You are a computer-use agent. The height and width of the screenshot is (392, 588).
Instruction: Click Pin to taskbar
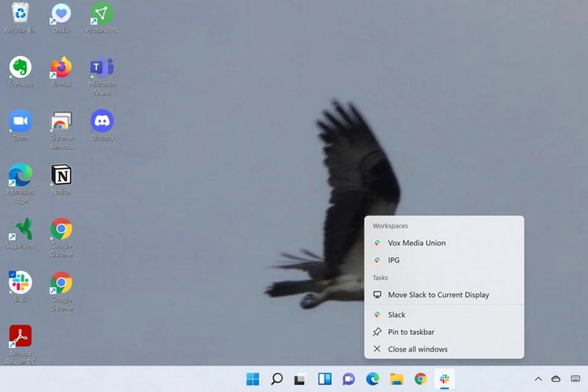(411, 332)
